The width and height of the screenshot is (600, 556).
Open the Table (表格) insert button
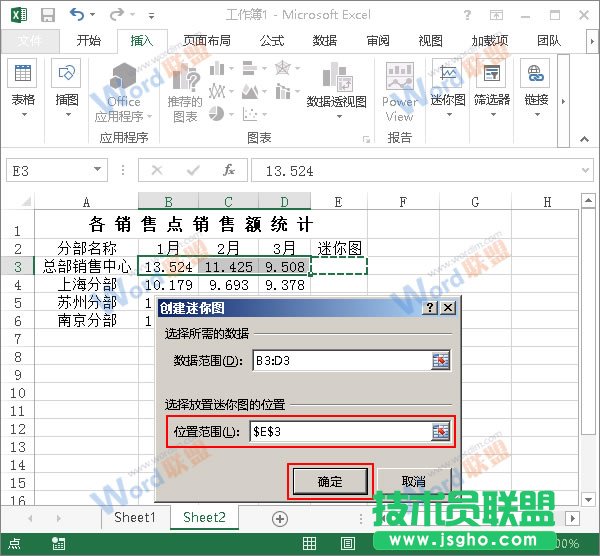point(23,89)
